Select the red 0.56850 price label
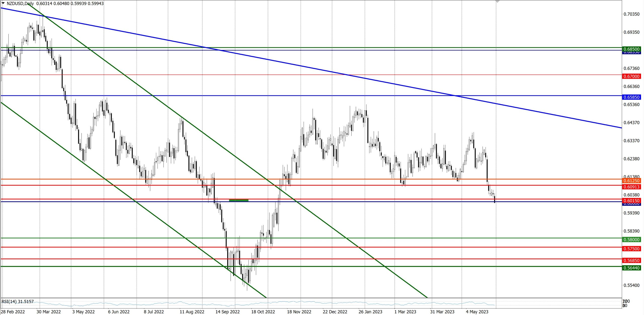This screenshot has height=315, width=644. coord(631,260)
